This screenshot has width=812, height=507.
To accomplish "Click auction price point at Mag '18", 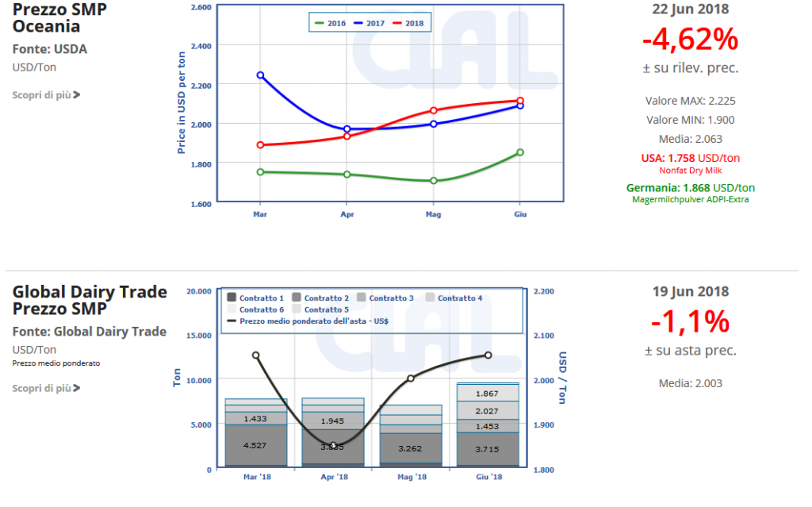I will point(411,378).
